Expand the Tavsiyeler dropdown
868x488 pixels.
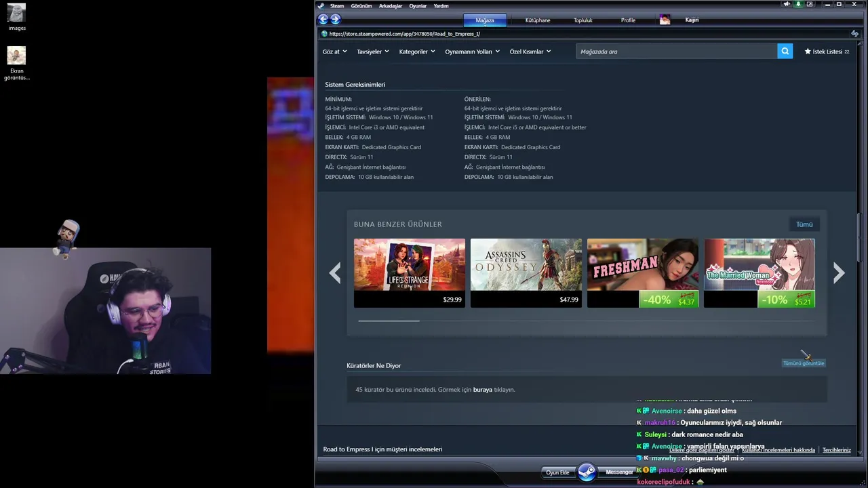coord(373,52)
